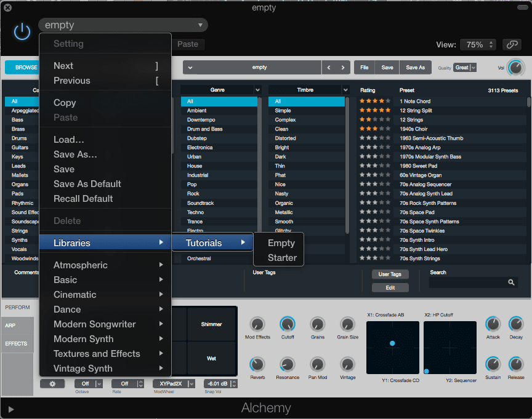Select the Ambient genre

[x=219, y=111]
